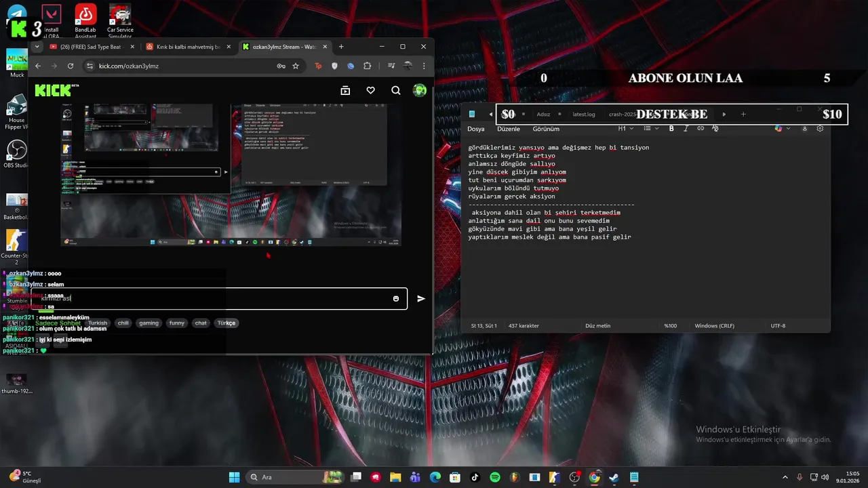Click the Türkçe stream tag
Viewport: 868px width, 488px height.
[x=226, y=323]
